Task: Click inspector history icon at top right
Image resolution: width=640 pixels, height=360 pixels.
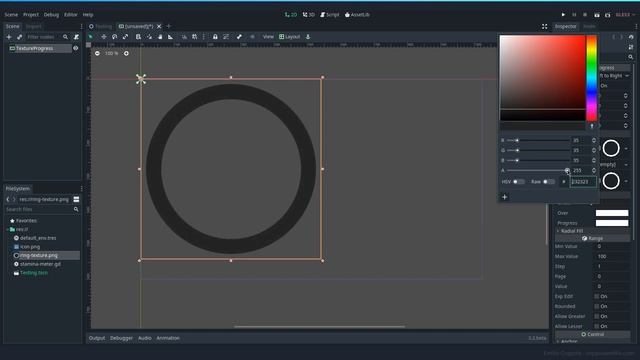Action: 631,37
